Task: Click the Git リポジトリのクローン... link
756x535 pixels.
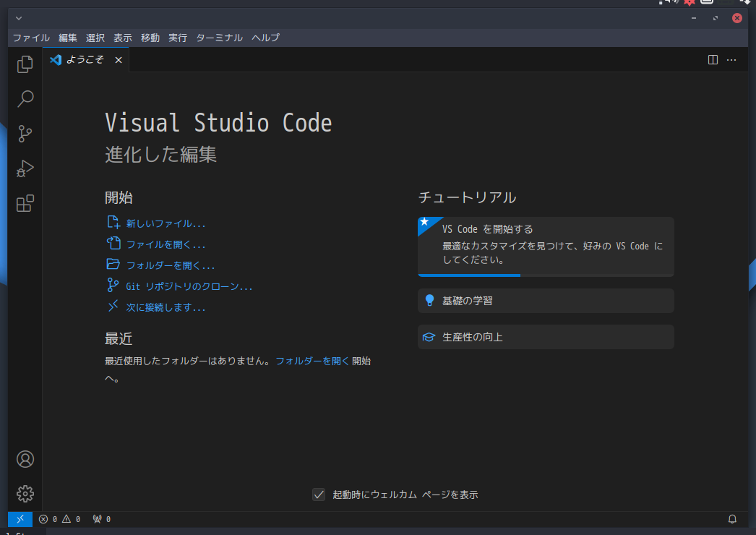Action: (x=189, y=286)
